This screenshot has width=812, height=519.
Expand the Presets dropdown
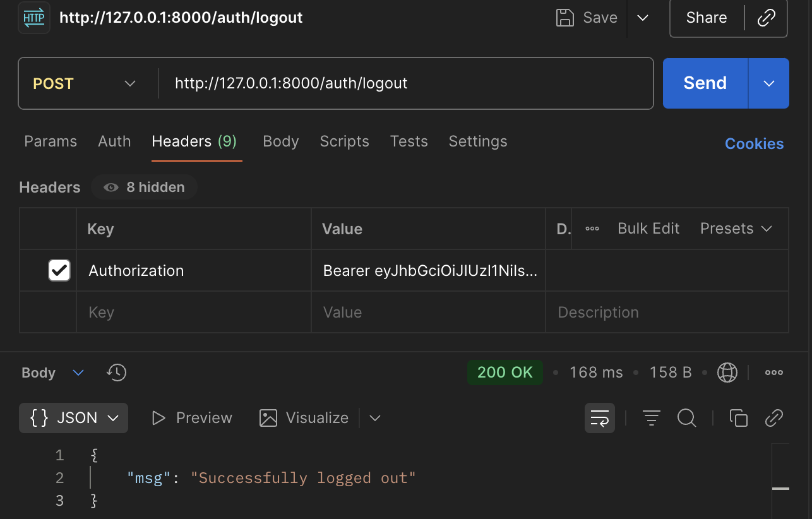[x=736, y=229]
